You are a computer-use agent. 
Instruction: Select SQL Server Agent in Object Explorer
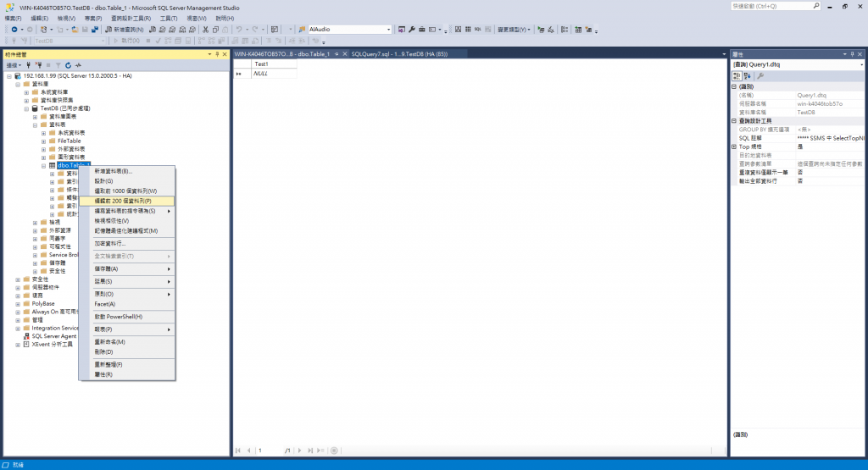point(54,336)
